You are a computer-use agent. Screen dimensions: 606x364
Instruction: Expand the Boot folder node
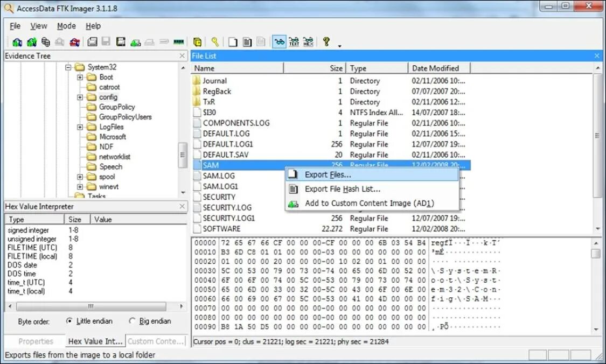tap(80, 78)
